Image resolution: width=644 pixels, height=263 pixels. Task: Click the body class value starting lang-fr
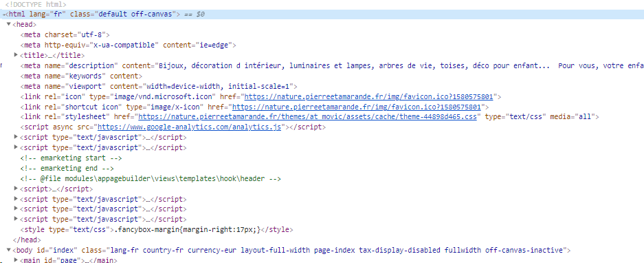pyautogui.click(x=336, y=250)
